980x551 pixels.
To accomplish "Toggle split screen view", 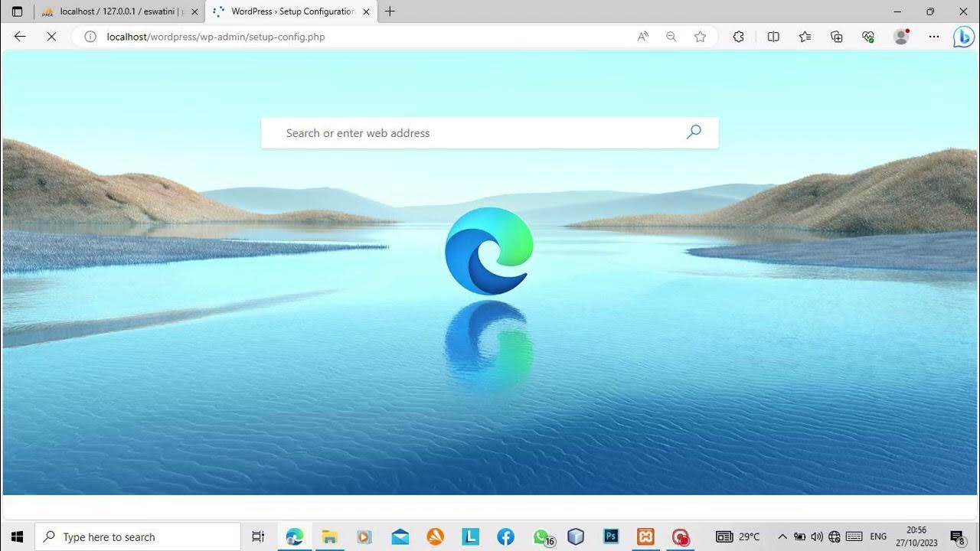I will tap(773, 37).
